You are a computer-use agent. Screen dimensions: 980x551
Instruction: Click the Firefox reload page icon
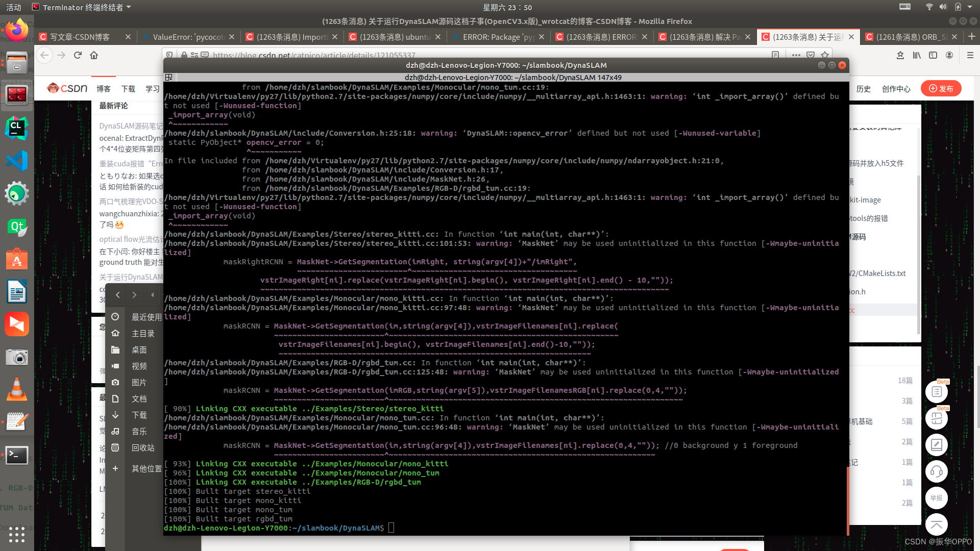tap(78, 55)
